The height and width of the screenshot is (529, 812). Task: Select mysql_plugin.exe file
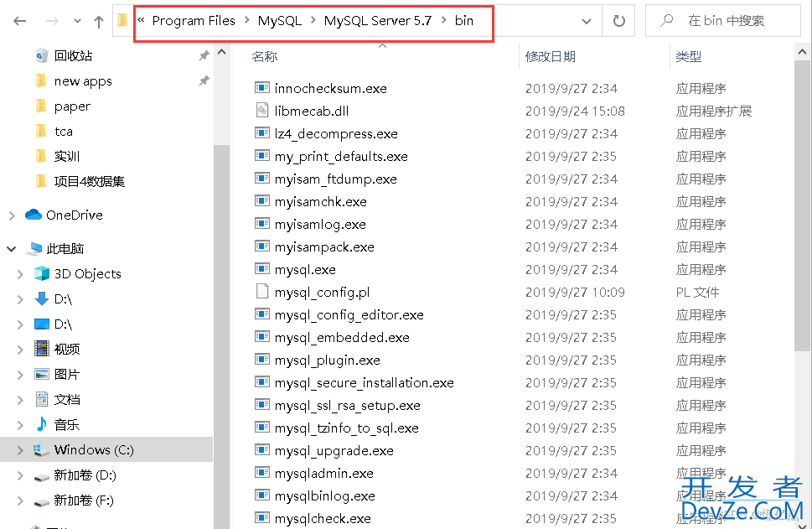328,360
